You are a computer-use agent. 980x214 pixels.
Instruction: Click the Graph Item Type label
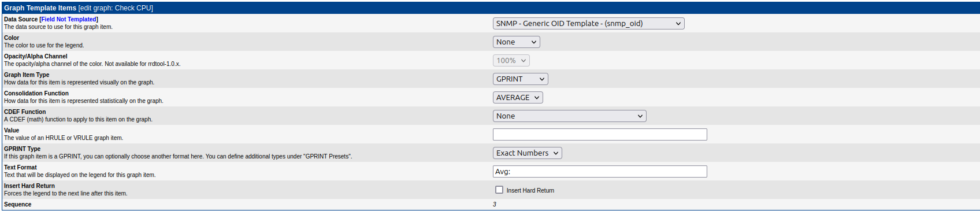click(27, 75)
